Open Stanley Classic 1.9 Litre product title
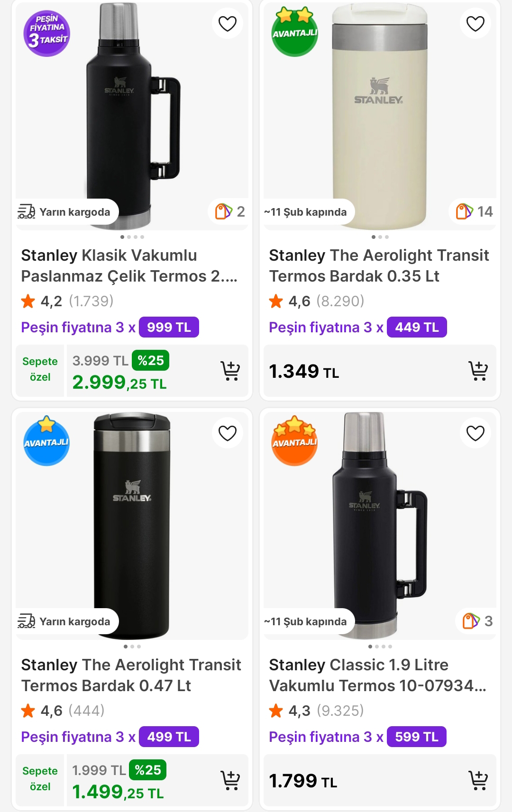512x812 pixels. (x=377, y=675)
